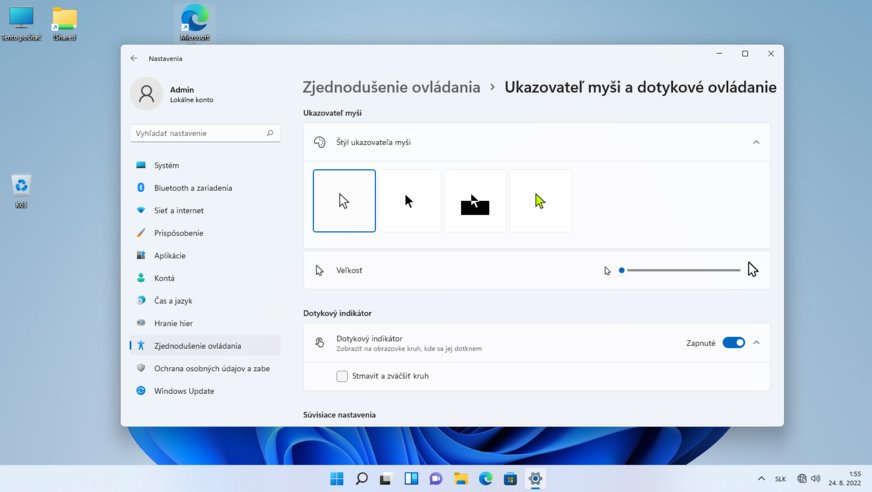The height and width of the screenshot is (492, 872).
Task: Open Prispôsobenie in the sidebar
Action: coord(179,233)
